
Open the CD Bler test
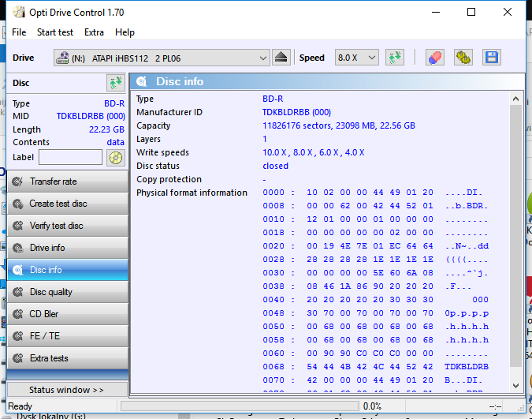68,314
